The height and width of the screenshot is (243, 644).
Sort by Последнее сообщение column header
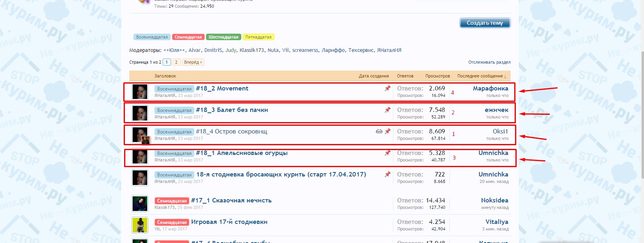click(482, 76)
